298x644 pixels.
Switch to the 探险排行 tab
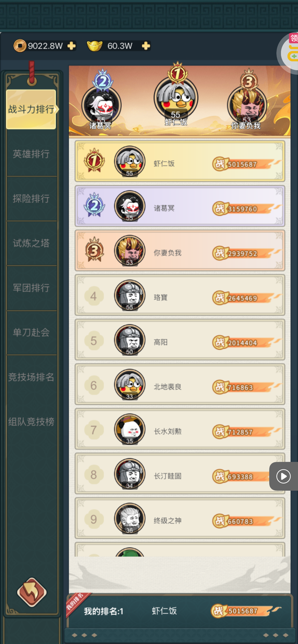[x=31, y=199]
